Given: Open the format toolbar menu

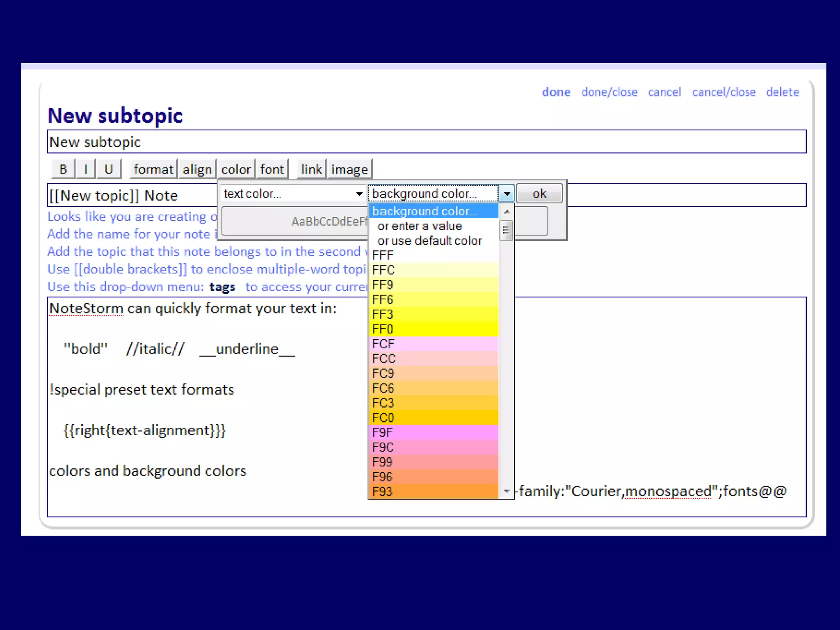Looking at the screenshot, I should tap(153, 169).
